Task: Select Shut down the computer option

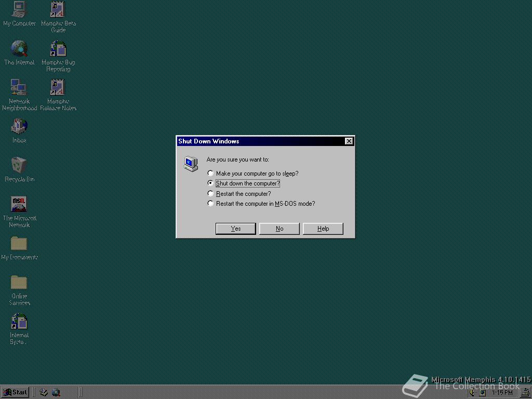Action: pos(244,183)
